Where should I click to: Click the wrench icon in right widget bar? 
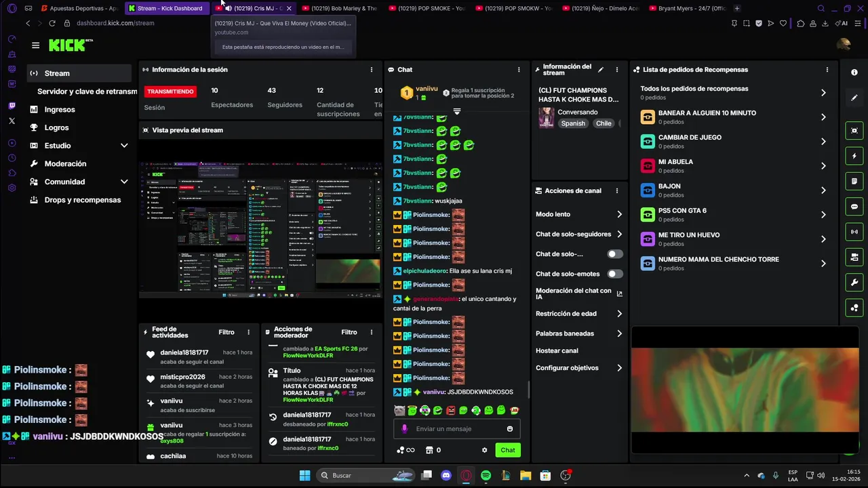[854, 283]
